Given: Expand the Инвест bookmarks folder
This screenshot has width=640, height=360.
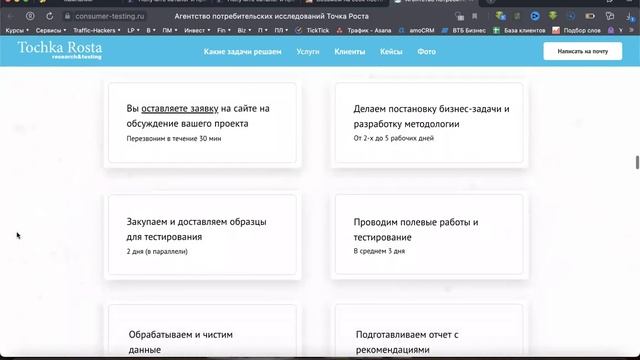Looking at the screenshot, I should click(x=197, y=30).
